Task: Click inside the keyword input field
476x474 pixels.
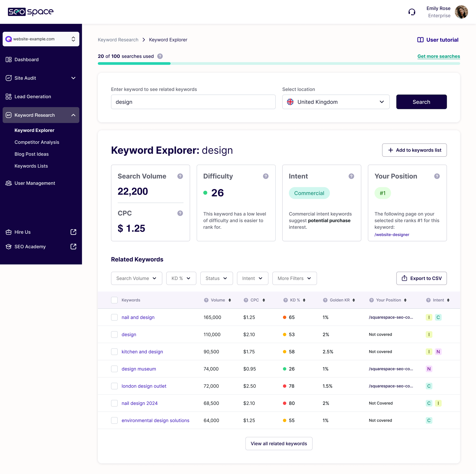Action: [193, 102]
